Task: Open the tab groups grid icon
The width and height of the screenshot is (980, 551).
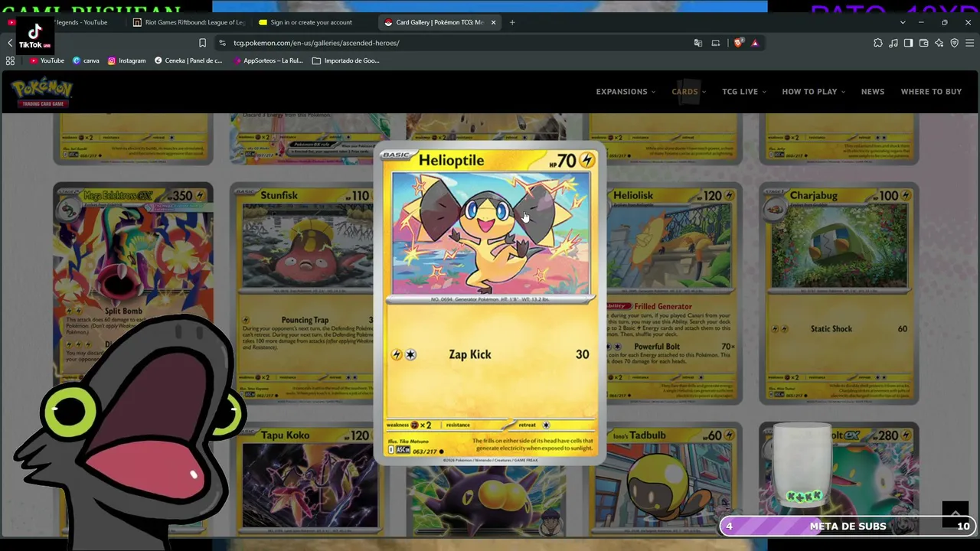Action: pos(10,60)
